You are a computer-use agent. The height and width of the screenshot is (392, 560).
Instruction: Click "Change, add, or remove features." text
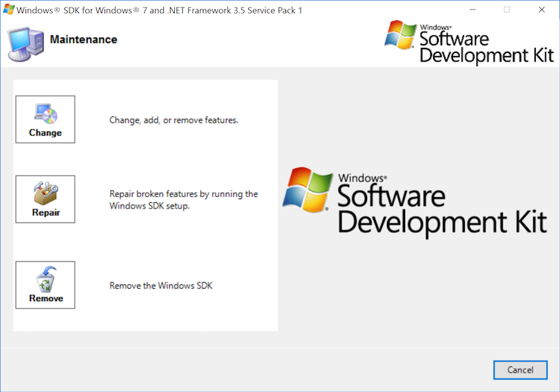174,120
